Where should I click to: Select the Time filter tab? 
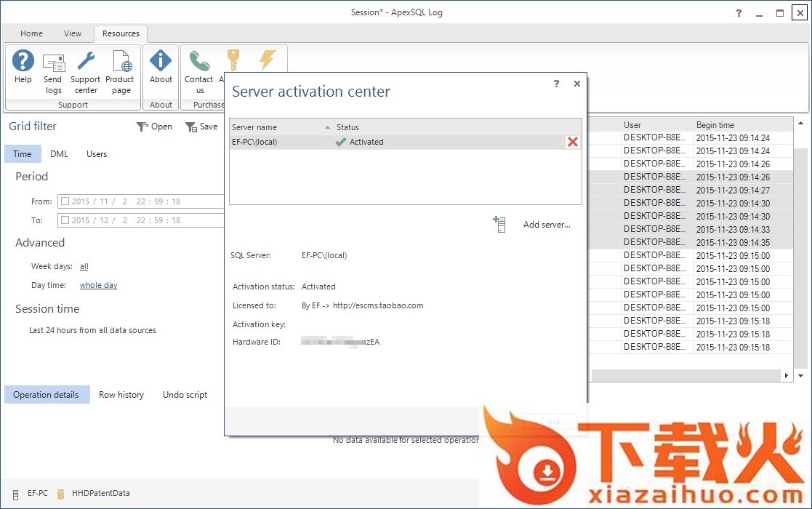23,153
